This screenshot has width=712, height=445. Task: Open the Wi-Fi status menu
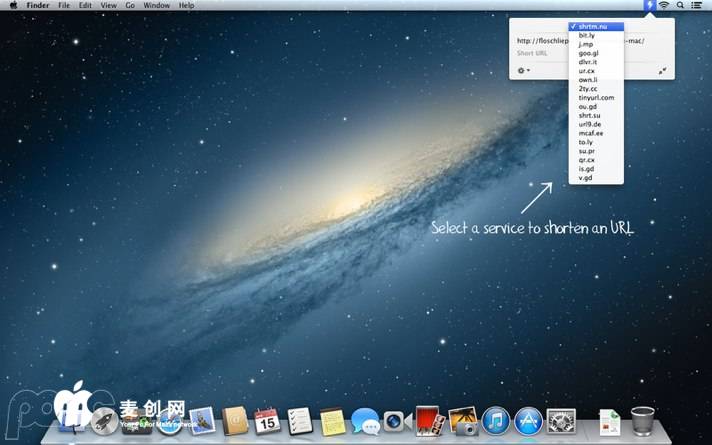(x=664, y=5)
